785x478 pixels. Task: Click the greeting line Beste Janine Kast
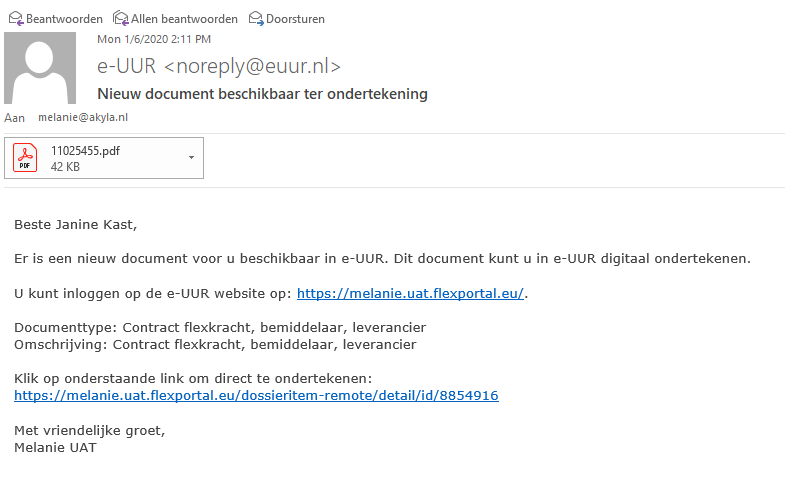76,225
